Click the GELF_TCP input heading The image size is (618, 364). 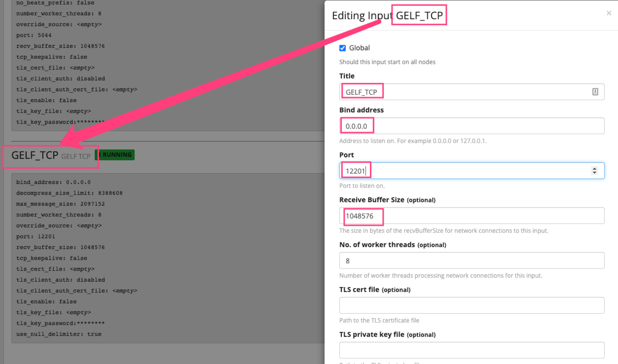[x=35, y=155]
